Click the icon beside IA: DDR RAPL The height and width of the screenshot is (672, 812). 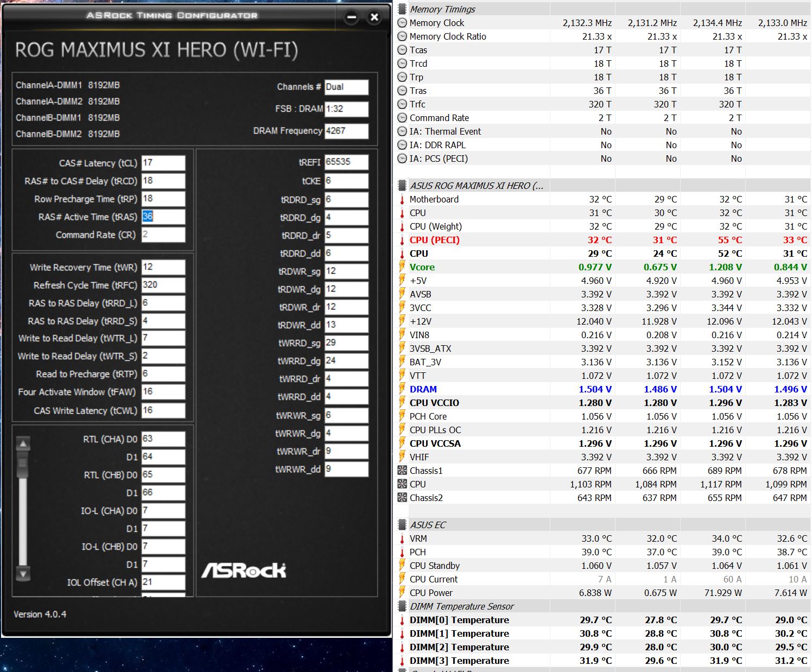tap(402, 145)
